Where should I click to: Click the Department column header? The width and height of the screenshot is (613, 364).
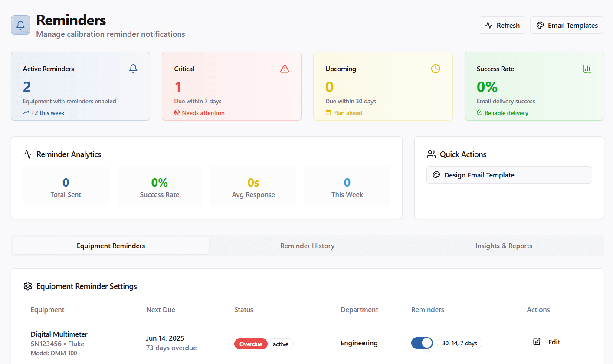360,309
